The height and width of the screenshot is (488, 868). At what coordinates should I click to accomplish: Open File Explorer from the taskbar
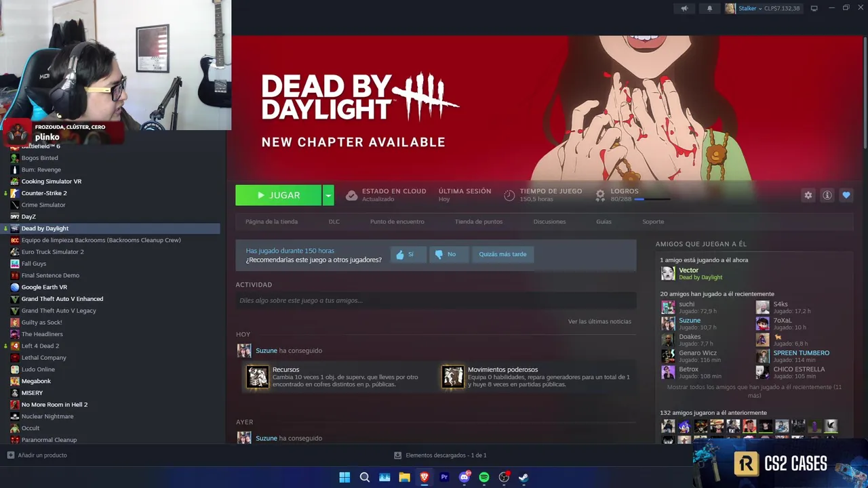(x=405, y=477)
